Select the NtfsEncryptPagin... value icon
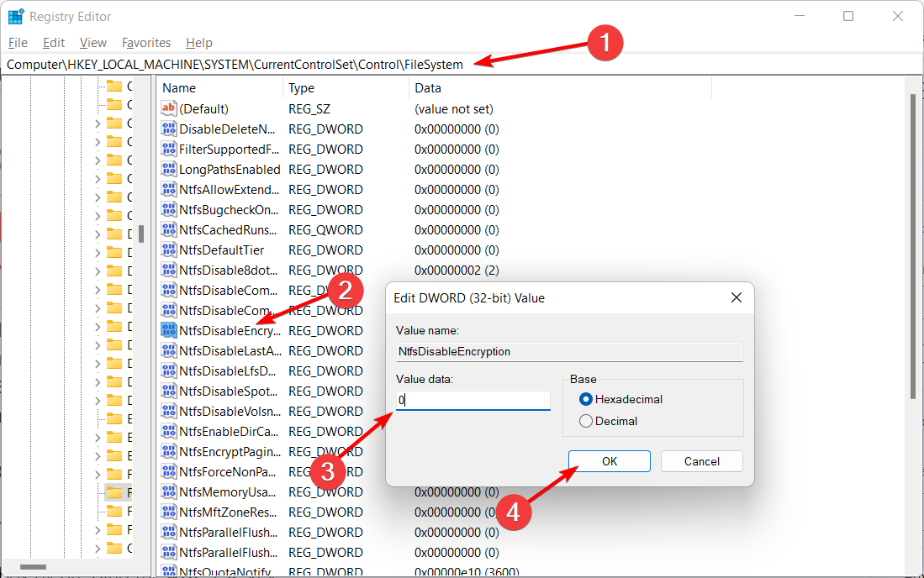The height and width of the screenshot is (578, 924). click(168, 451)
